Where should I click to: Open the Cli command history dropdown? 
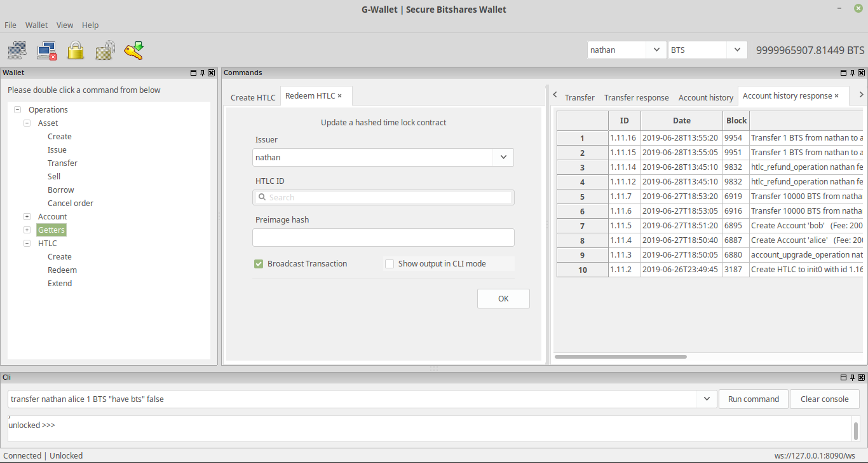pos(707,399)
